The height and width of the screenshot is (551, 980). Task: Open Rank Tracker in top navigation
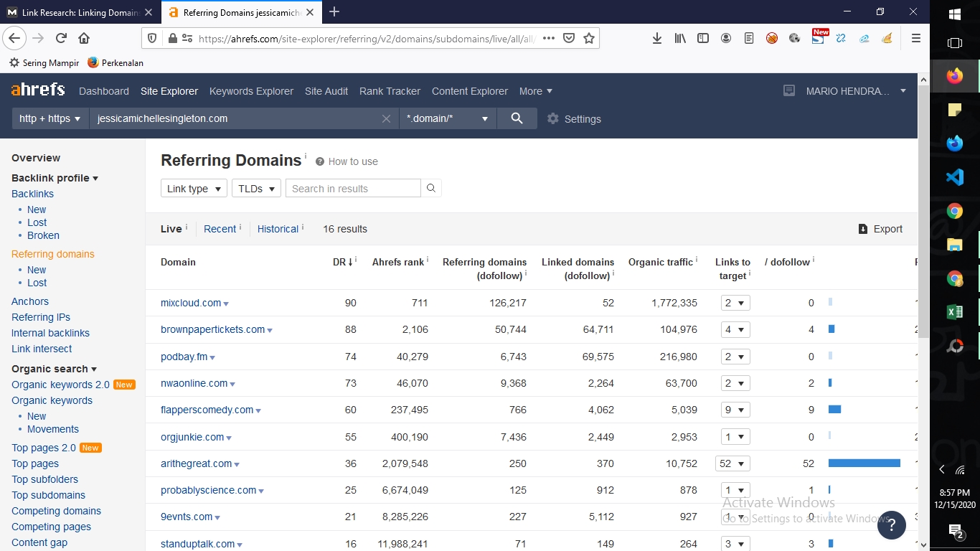point(390,91)
